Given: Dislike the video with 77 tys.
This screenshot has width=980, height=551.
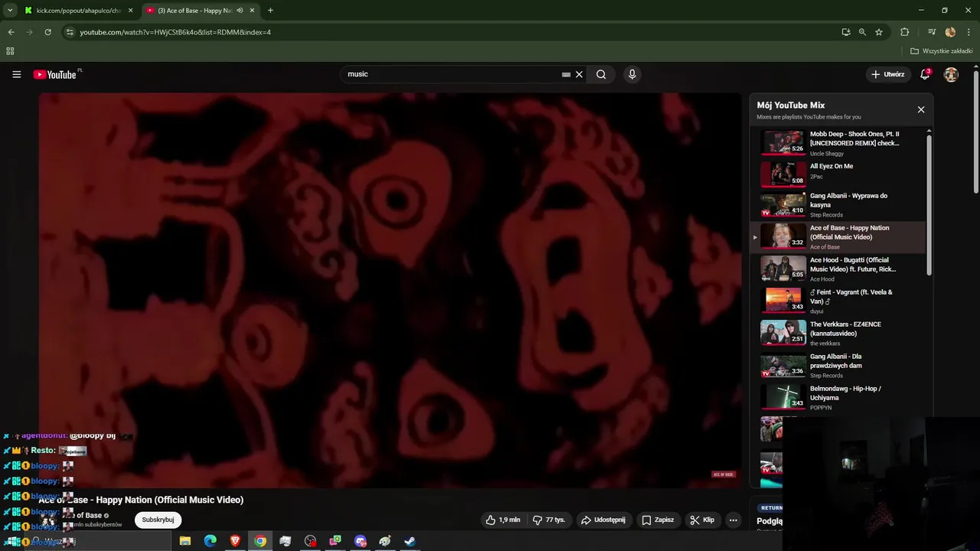Looking at the screenshot, I should point(549,520).
